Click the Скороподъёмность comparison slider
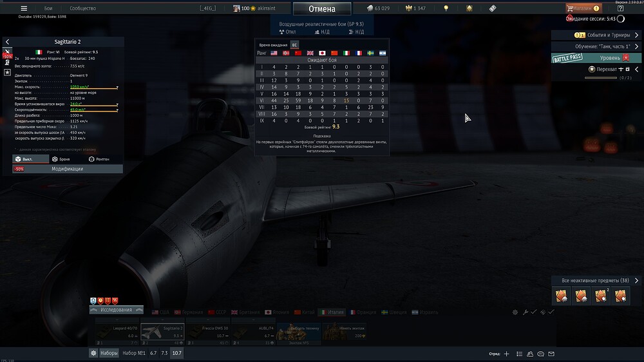Viewport: 644px width, 362px height. pos(94,111)
